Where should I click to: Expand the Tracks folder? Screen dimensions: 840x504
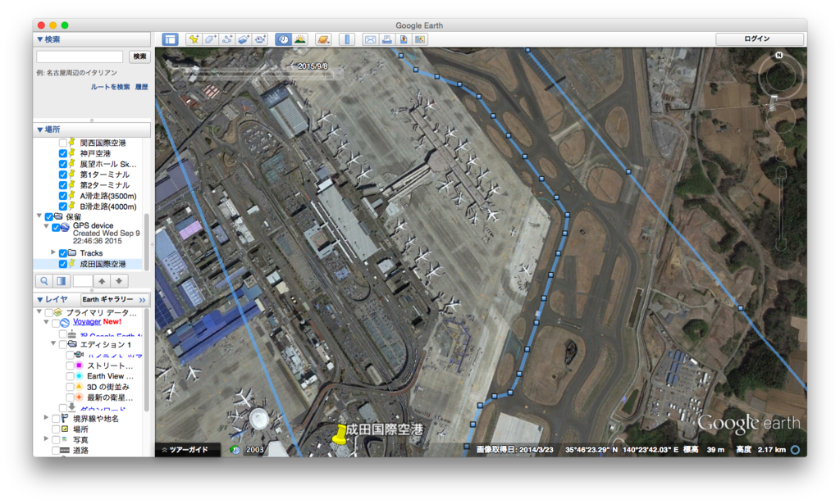[53, 252]
